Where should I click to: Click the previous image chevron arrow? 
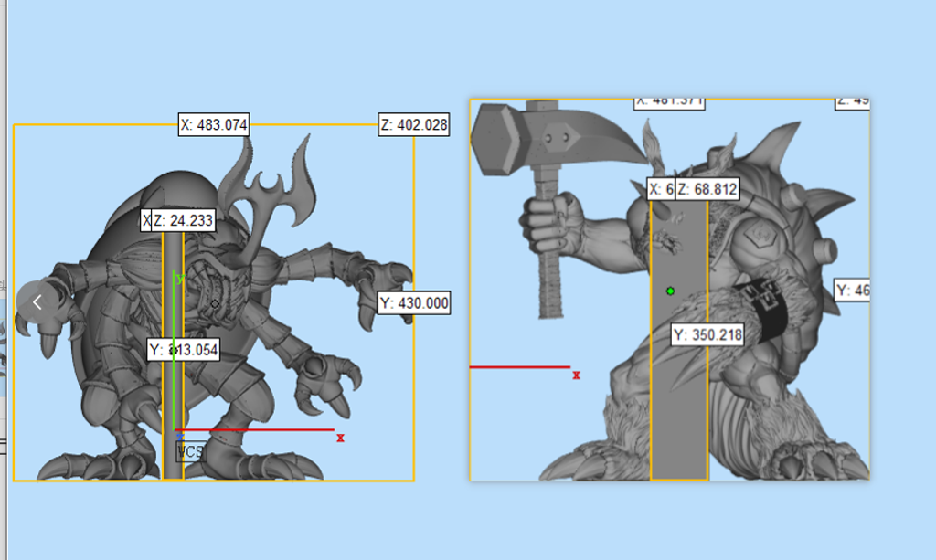(37, 301)
